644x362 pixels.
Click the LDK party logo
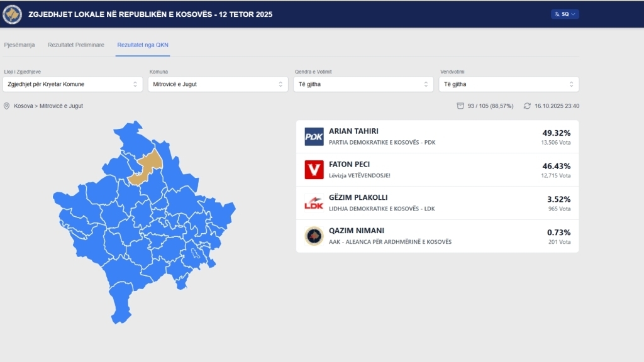click(x=314, y=203)
